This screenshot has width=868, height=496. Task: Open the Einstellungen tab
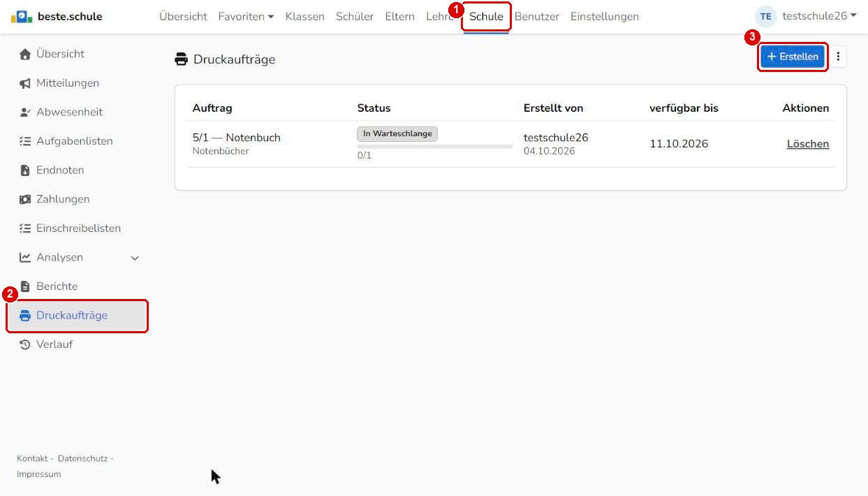pyautogui.click(x=605, y=16)
